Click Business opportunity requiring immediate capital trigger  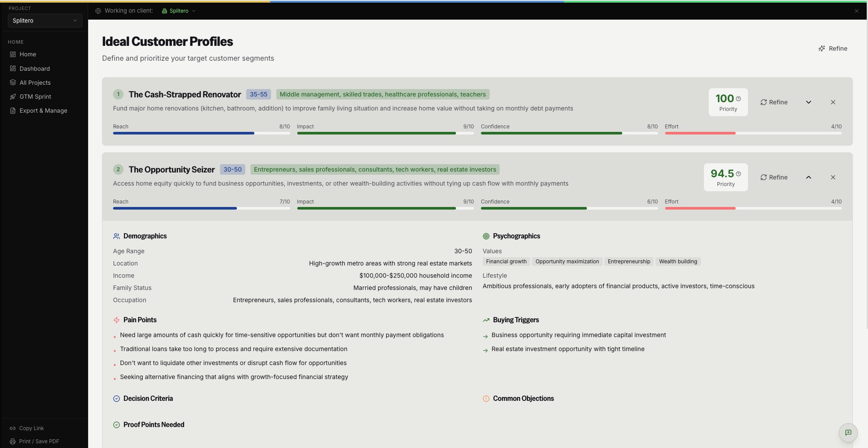point(579,335)
